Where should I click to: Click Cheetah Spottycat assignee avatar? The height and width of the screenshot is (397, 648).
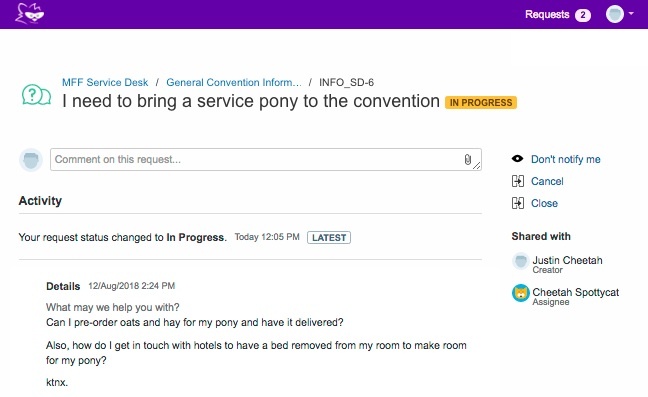[521, 293]
